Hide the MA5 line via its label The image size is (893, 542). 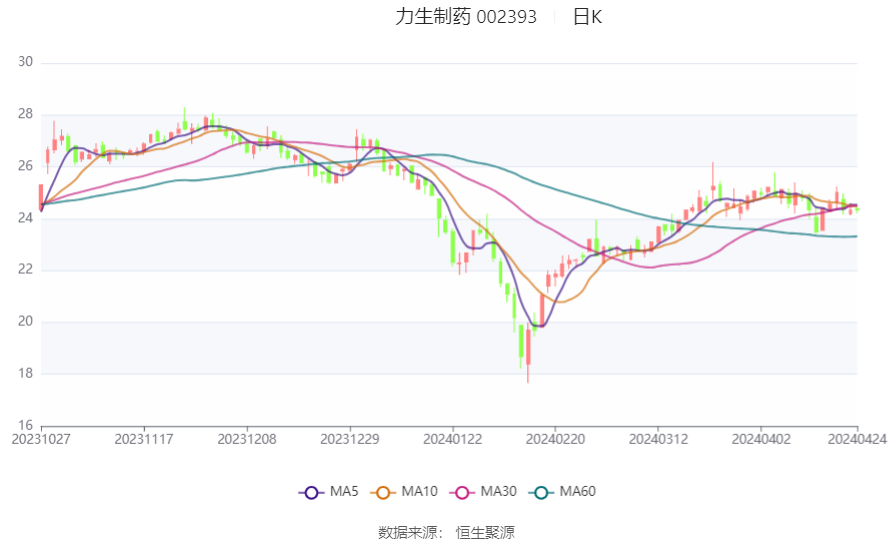(344, 491)
